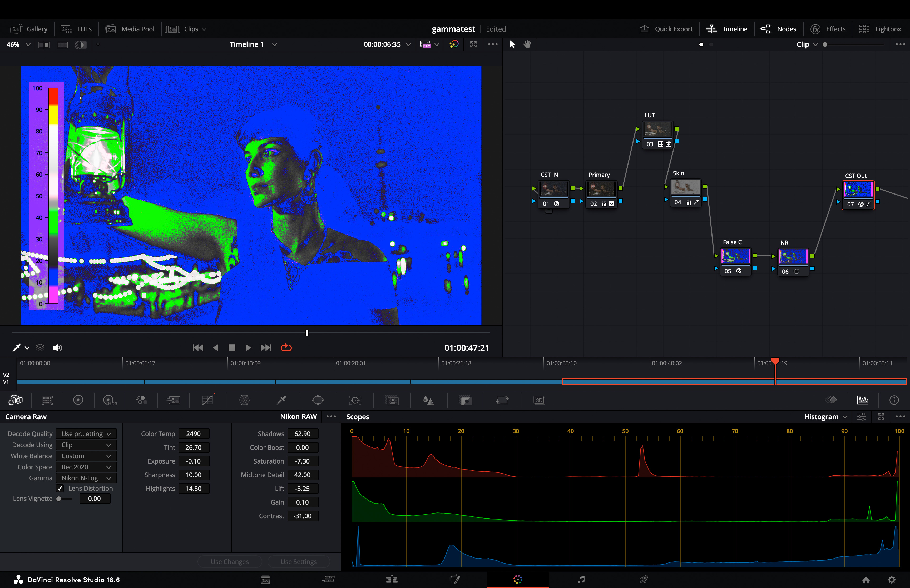The image size is (910, 588).
Task: Open the Color Space Rec.2020 dropdown
Action: pos(86,467)
